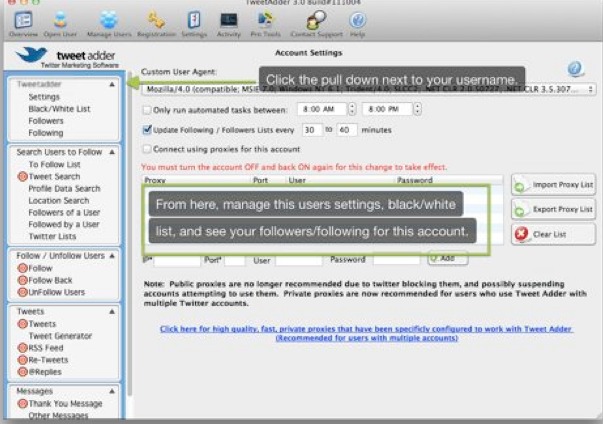The width and height of the screenshot is (603, 424).
Task: Click the red status icon next to @Replies
Action: 23,372
